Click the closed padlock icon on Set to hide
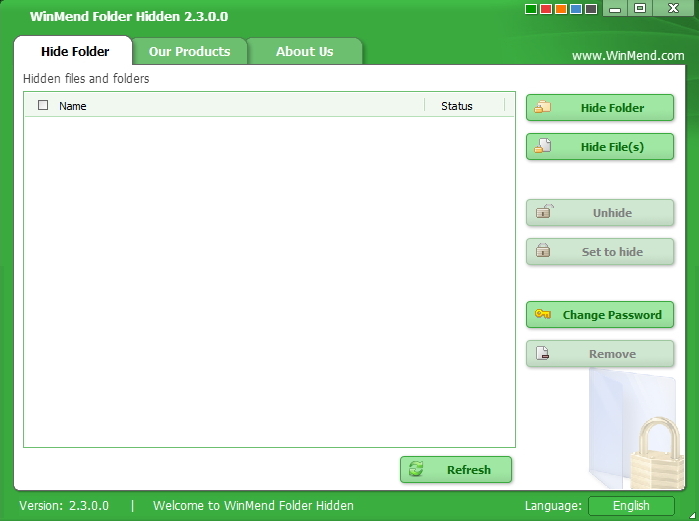Screen dimensions: 699x521 (x=543, y=250)
